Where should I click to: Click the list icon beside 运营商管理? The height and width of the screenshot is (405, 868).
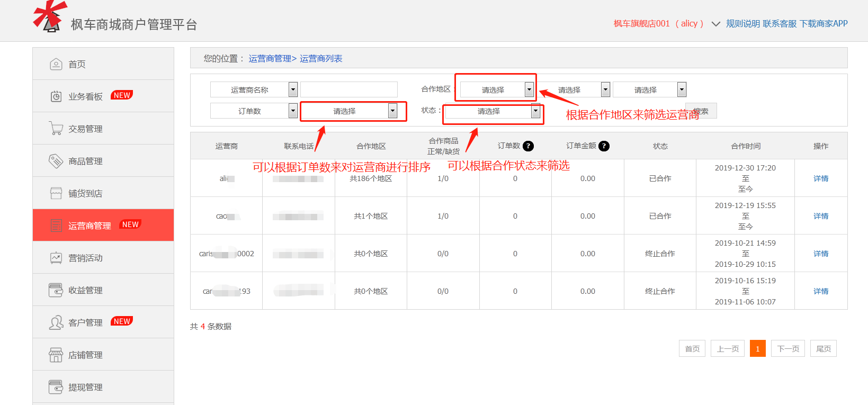(x=56, y=226)
